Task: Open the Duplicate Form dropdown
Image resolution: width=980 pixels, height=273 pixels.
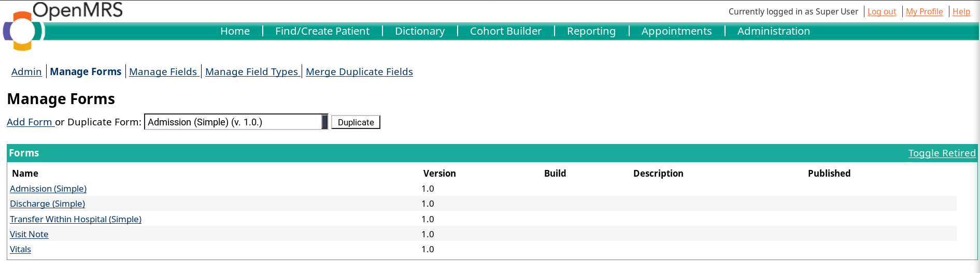Action: tap(236, 122)
